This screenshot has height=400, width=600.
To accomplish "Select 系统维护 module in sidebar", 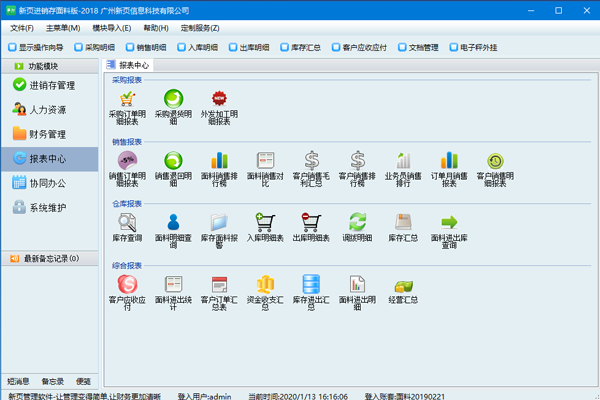I will coord(50,208).
